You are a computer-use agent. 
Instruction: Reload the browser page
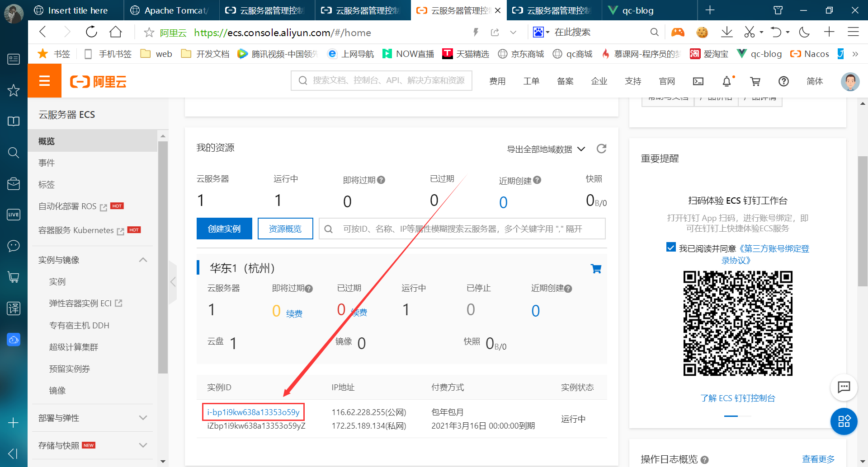tap(91, 32)
